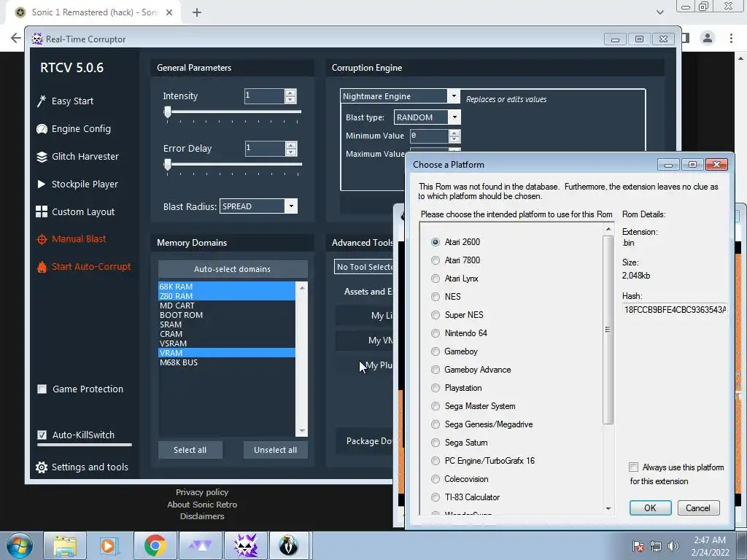Screen dimensions: 747x560
Task: Click the purple triangles taskbar icon
Action: (x=201, y=545)
